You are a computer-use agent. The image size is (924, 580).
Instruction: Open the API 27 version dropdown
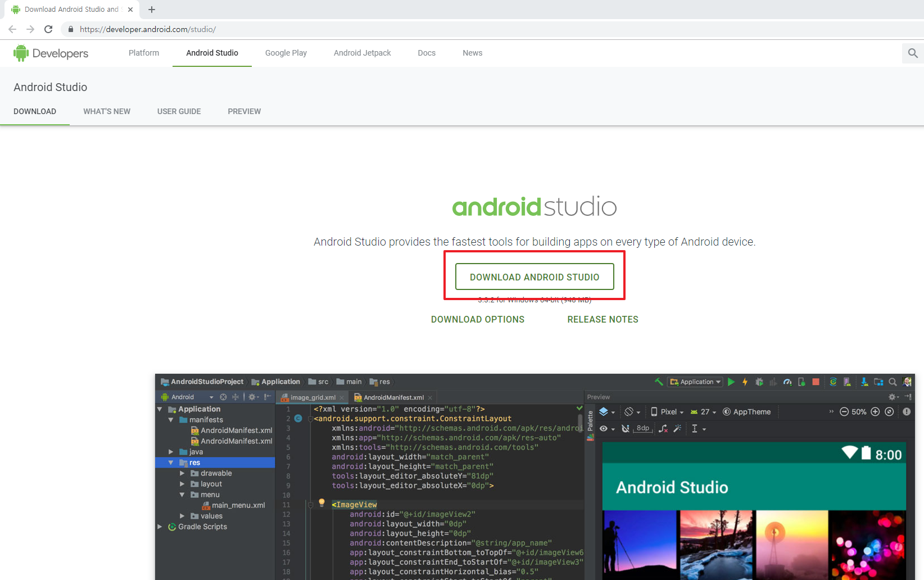(x=704, y=411)
